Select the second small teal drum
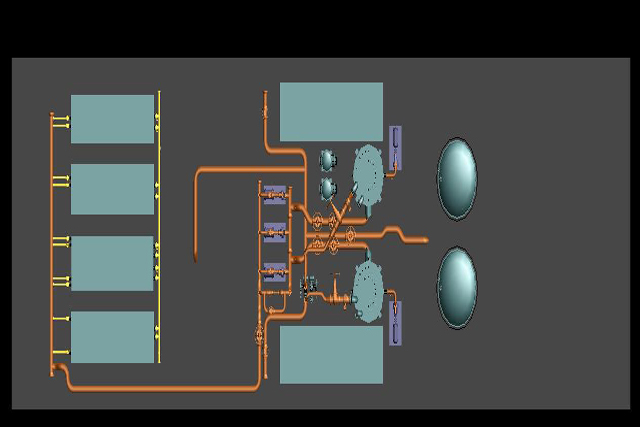 click(x=327, y=187)
